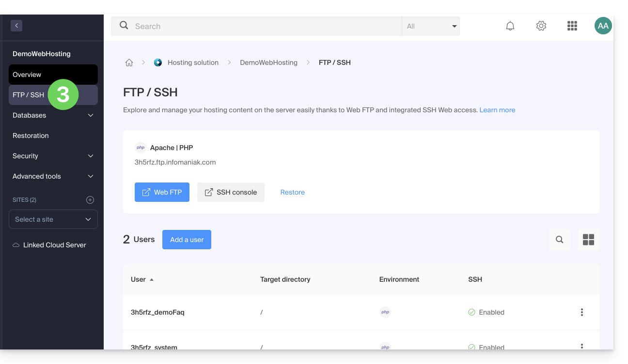Click the AA user avatar
Image resolution: width=628 pixels, height=364 pixels.
(603, 26)
